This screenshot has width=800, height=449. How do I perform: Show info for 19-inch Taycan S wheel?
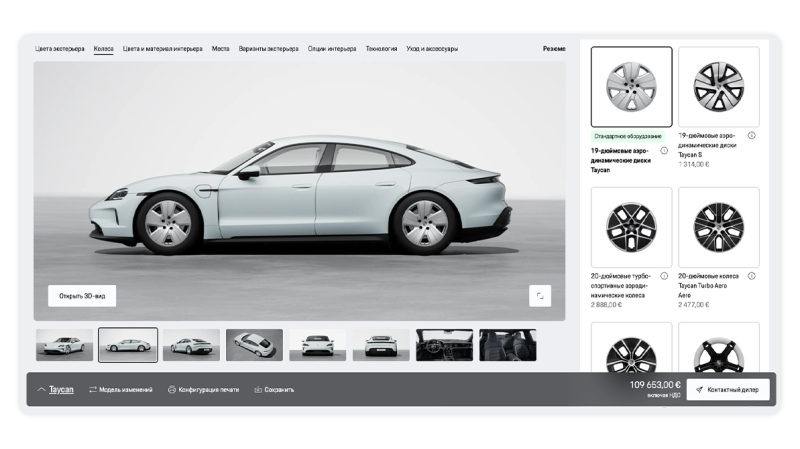[x=752, y=135]
